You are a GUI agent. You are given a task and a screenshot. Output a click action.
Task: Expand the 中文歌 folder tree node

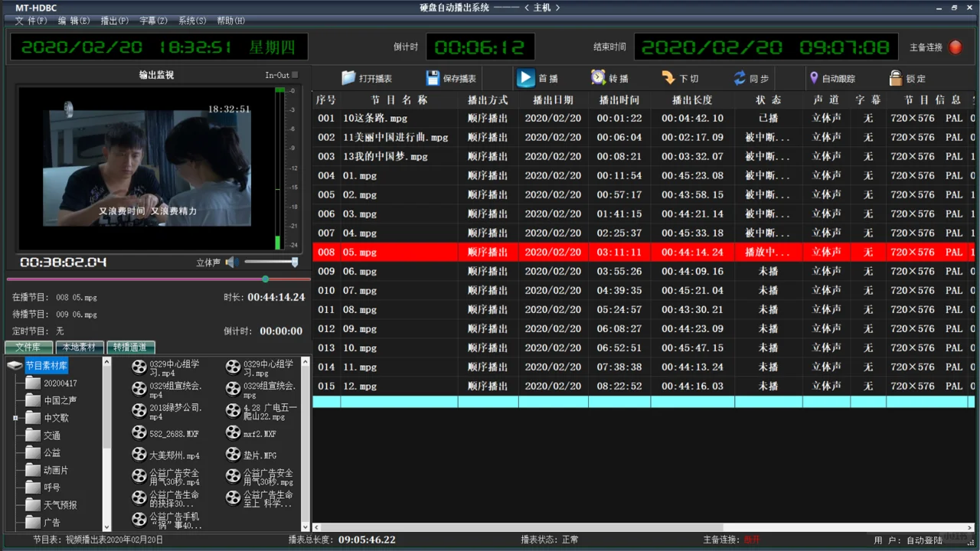pyautogui.click(x=15, y=418)
